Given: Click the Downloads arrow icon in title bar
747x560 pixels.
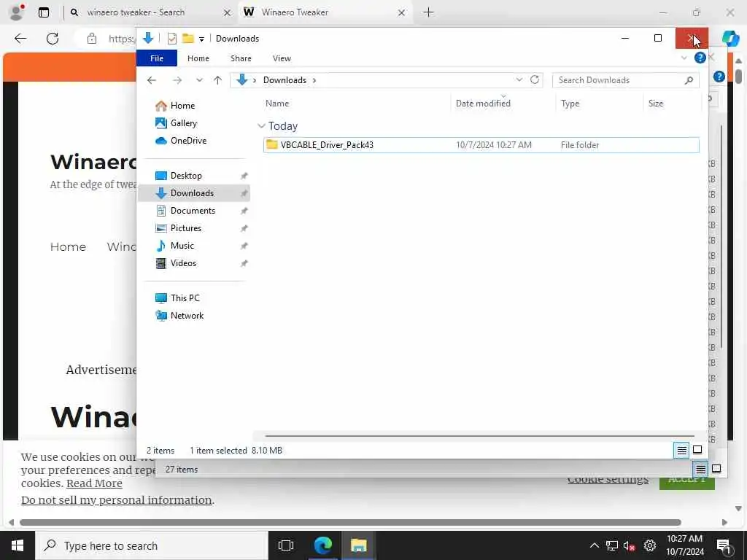Looking at the screenshot, I should tap(147, 38).
